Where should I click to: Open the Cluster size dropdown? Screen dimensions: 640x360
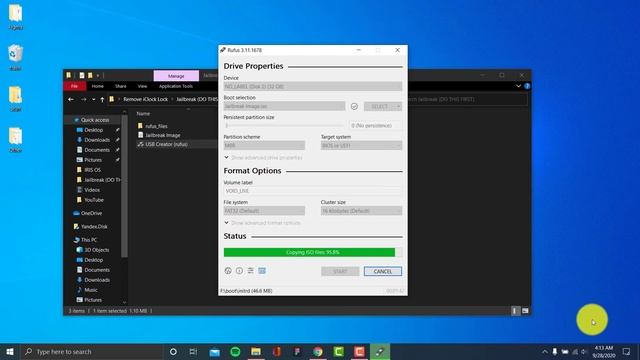pyautogui.click(x=361, y=211)
